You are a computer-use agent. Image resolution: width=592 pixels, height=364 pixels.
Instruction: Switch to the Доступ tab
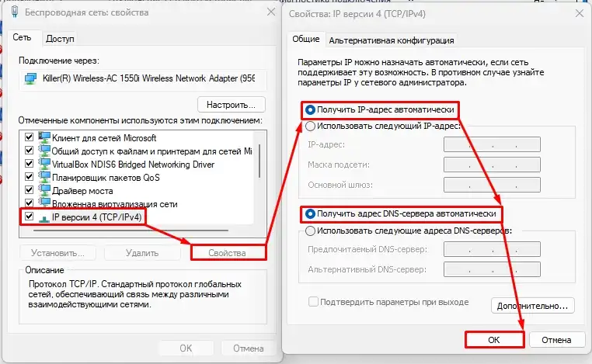tap(60, 39)
